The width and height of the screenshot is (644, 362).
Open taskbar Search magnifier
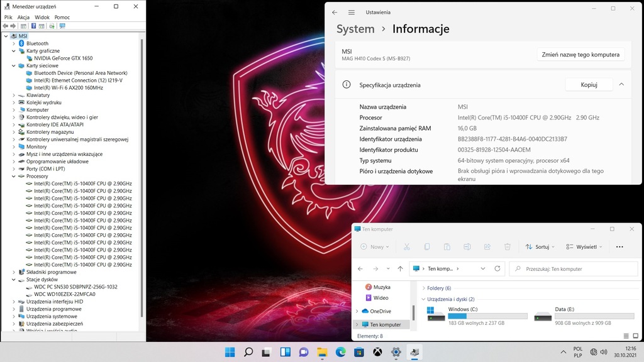tap(248, 352)
